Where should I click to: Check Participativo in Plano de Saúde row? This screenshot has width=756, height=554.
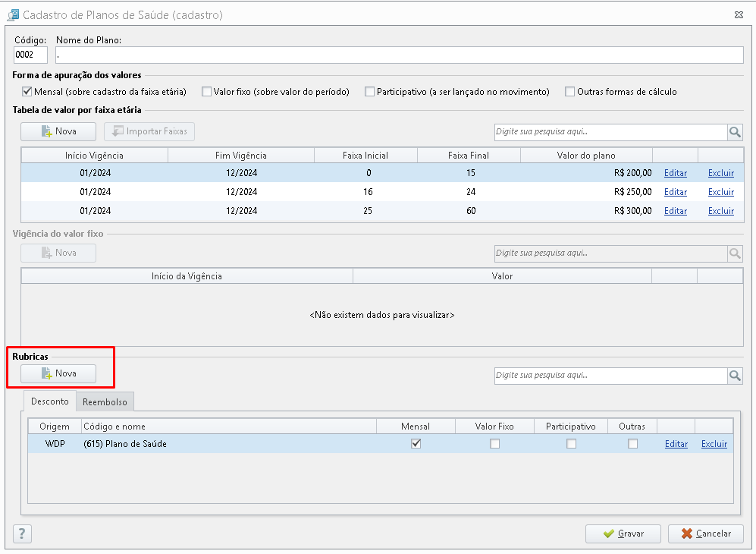(x=571, y=443)
